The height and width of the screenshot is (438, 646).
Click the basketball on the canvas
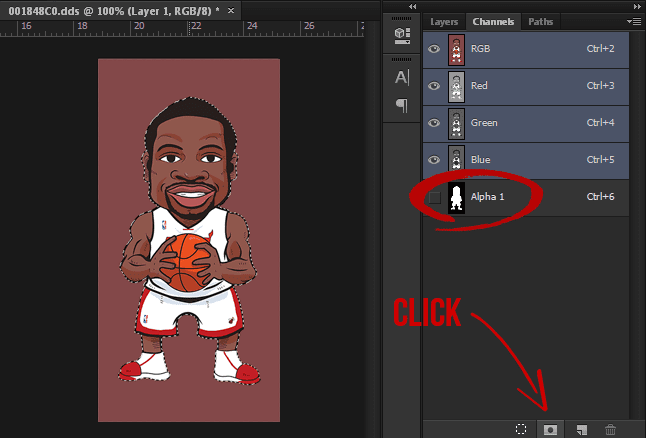(189, 262)
